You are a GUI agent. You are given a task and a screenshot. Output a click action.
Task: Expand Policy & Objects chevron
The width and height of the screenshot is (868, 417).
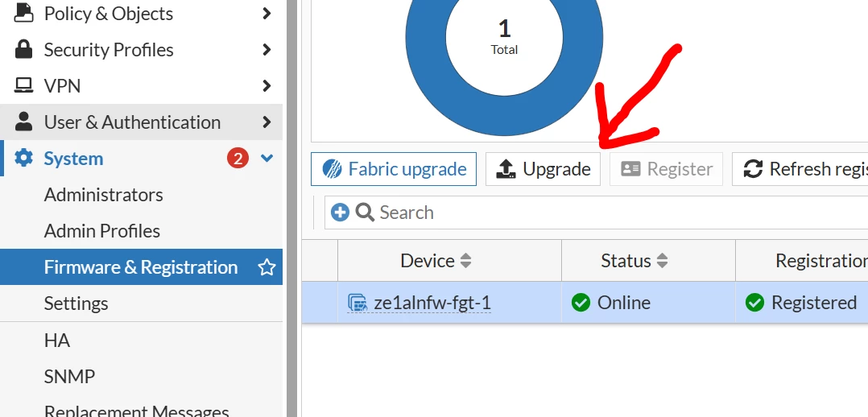267,14
